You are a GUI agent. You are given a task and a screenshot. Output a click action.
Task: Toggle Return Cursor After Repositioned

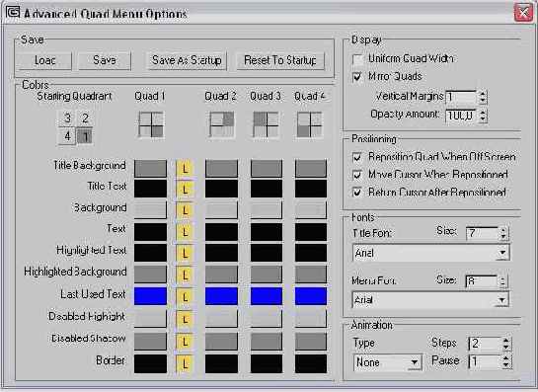pos(357,193)
